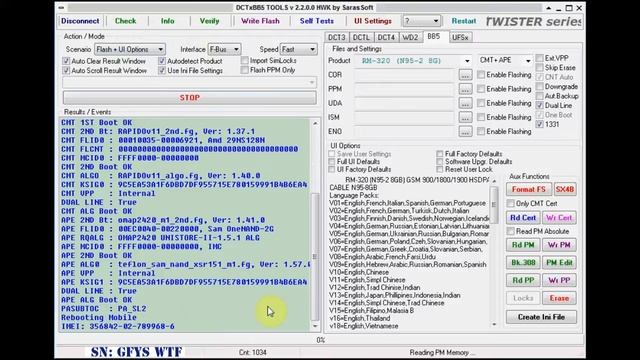Enable Flashing checkbox for PPM row
The height and width of the screenshot is (360, 640).
click(481, 89)
